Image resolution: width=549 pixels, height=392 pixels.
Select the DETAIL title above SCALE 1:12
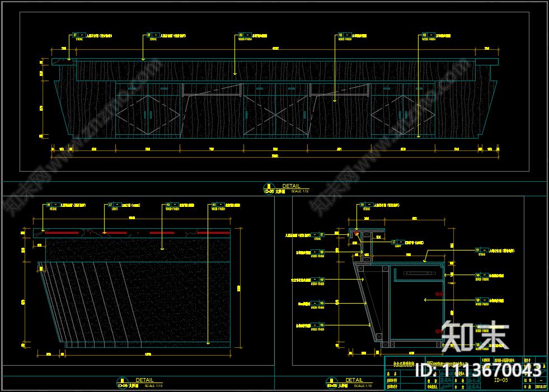click(x=291, y=186)
